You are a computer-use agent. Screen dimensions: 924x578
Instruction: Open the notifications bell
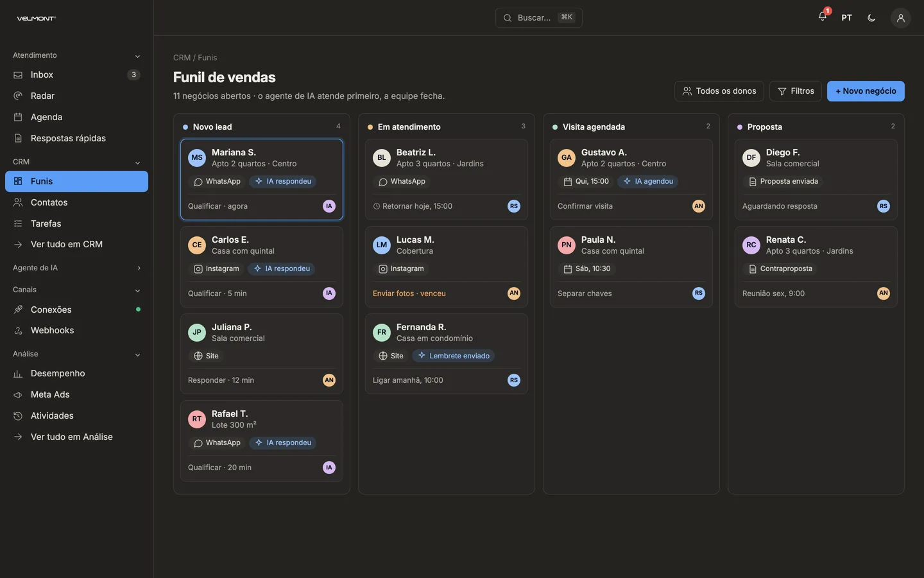pos(823,17)
